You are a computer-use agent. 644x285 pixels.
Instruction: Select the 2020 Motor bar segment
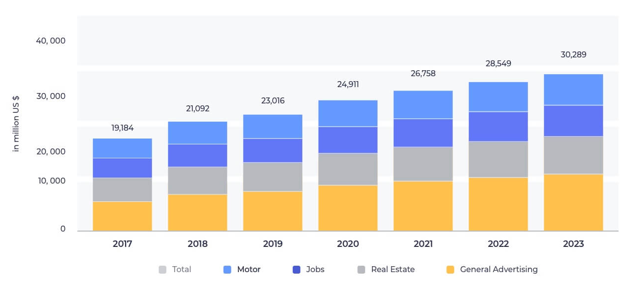348,113
